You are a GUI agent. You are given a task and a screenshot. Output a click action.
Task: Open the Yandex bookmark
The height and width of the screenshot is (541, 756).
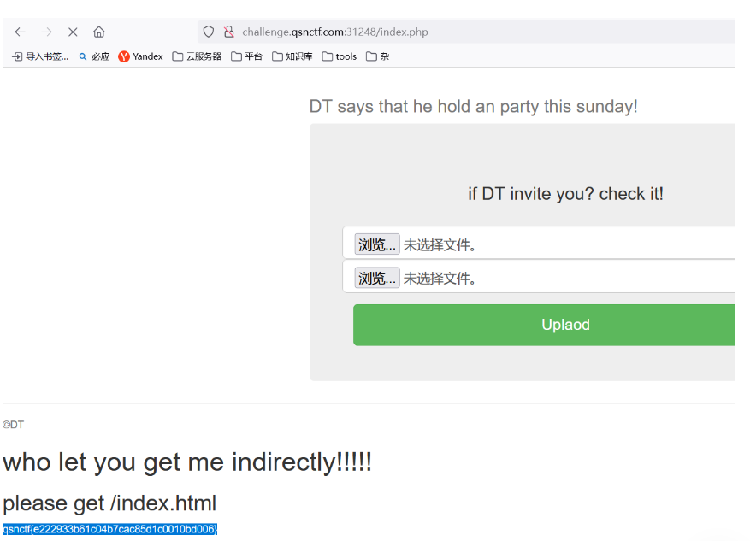click(140, 56)
